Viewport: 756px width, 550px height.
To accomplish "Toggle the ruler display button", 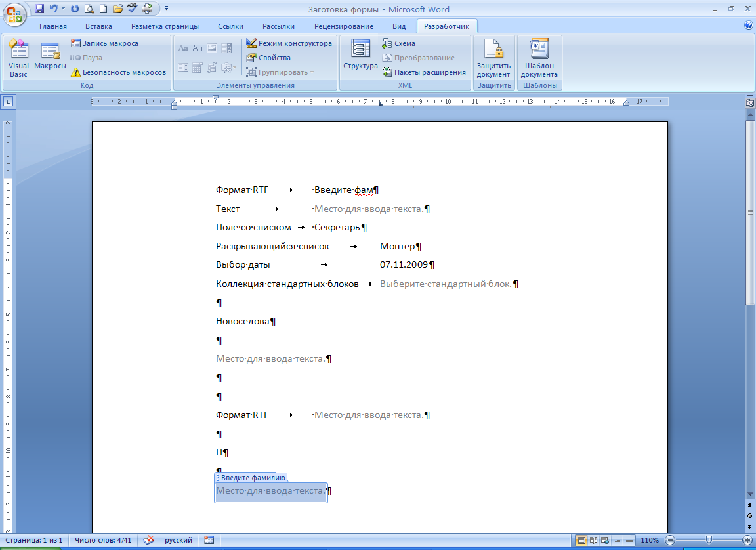I will [x=749, y=102].
